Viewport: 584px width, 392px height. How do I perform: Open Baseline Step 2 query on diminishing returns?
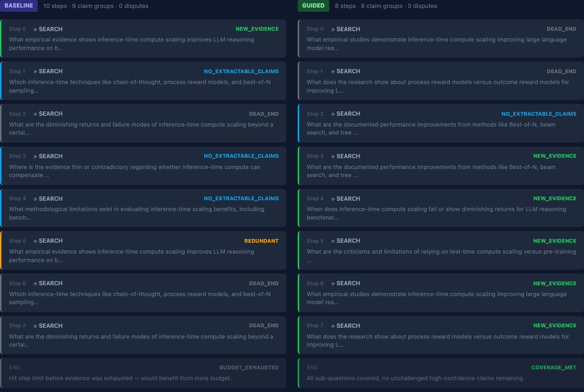(141, 128)
